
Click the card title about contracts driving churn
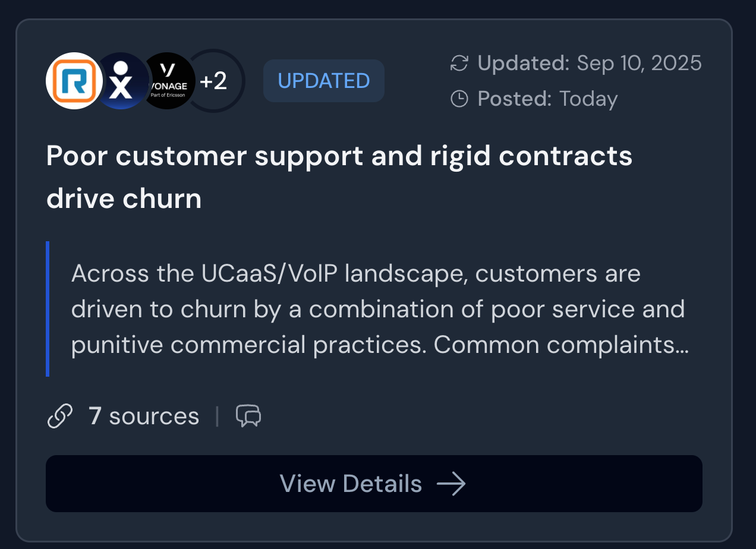point(339,176)
